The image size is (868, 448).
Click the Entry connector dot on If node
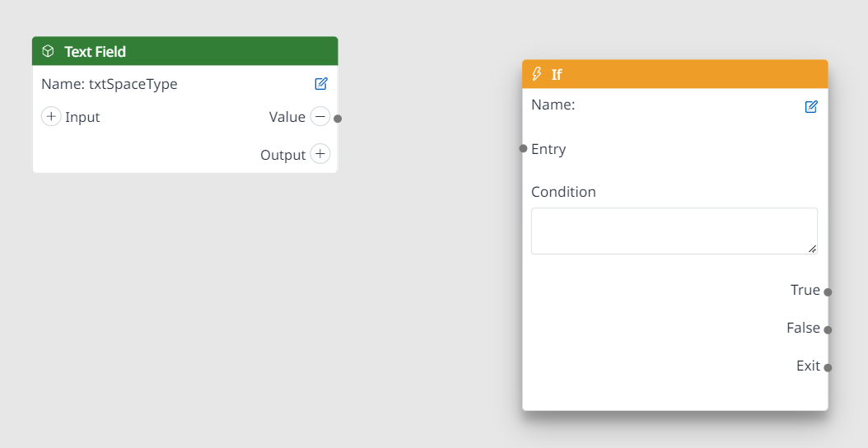point(523,148)
